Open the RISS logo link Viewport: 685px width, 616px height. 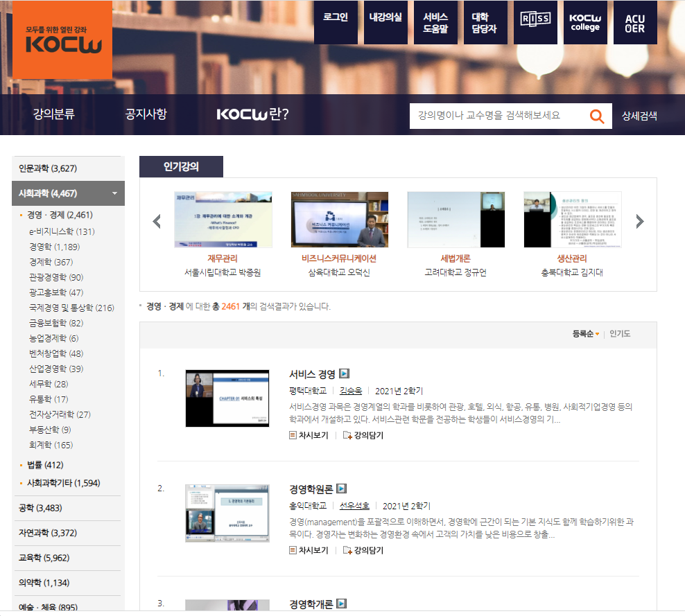pos(535,22)
